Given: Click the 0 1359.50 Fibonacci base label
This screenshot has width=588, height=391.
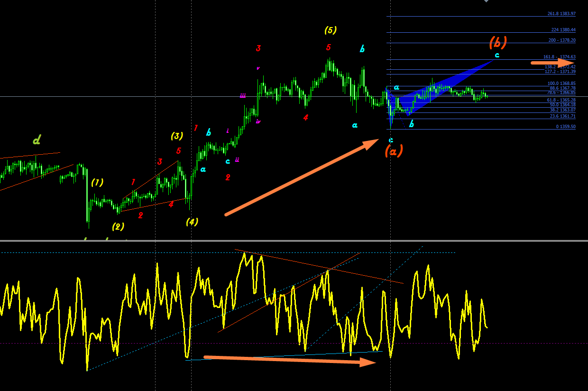Looking at the screenshot, I should (566, 127).
